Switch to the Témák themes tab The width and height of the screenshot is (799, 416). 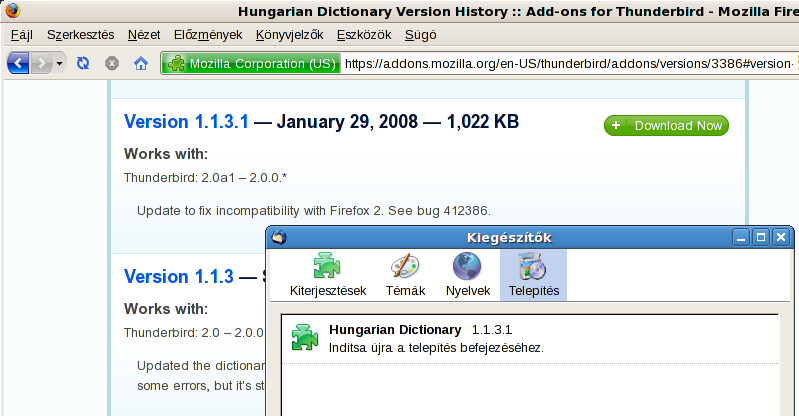click(406, 275)
